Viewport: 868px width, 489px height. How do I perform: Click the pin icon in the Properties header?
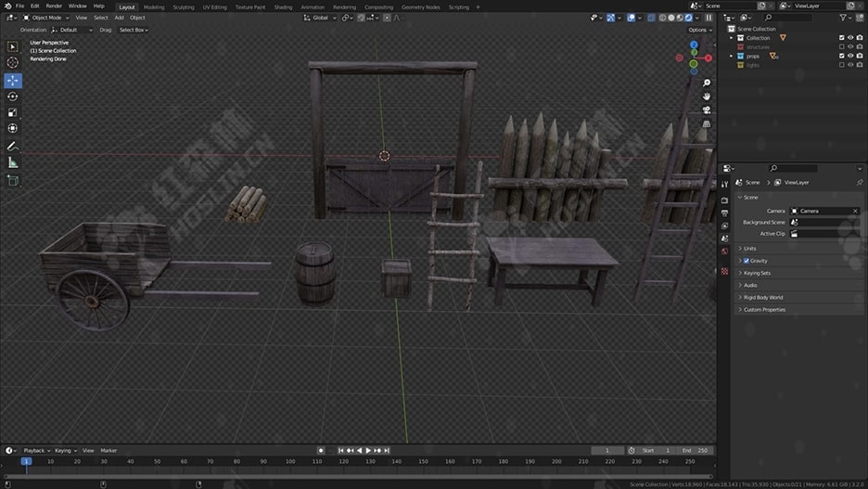(859, 182)
